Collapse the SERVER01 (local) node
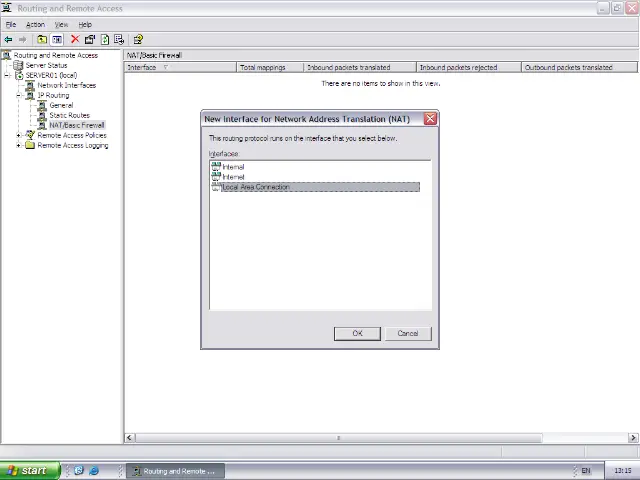This screenshot has width=640, height=480. tap(7, 76)
